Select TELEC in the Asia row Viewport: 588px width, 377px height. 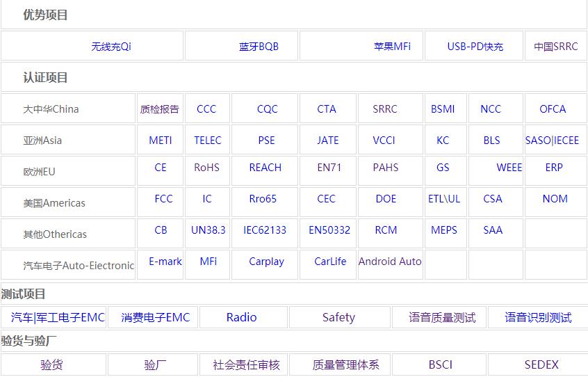(x=207, y=141)
